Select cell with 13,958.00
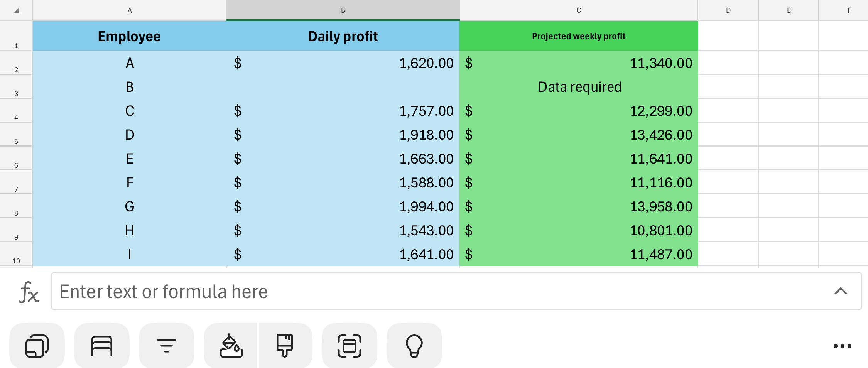The height and width of the screenshot is (368, 868). [x=579, y=206]
